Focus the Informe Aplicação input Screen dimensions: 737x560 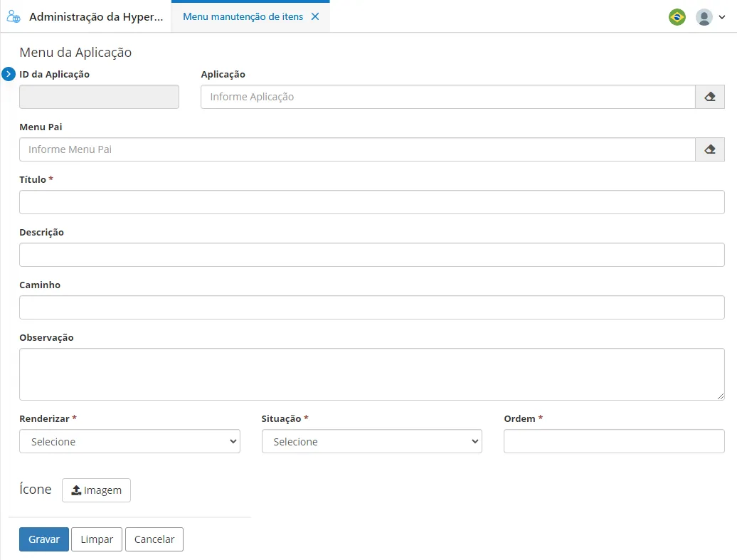(448, 97)
